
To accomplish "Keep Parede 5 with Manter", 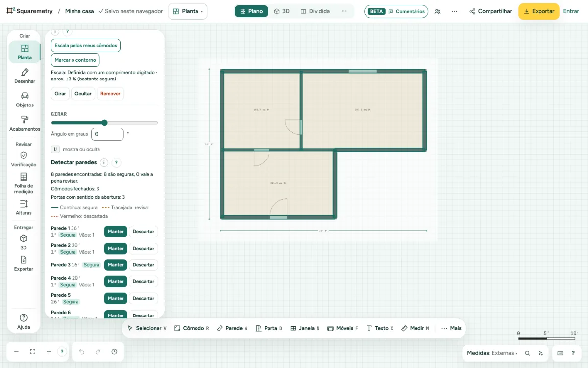I will pos(116,298).
